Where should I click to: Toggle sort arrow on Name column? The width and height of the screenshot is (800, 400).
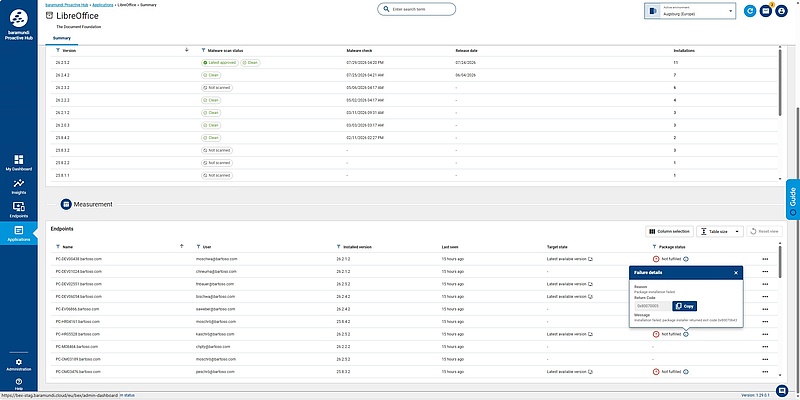coord(182,246)
